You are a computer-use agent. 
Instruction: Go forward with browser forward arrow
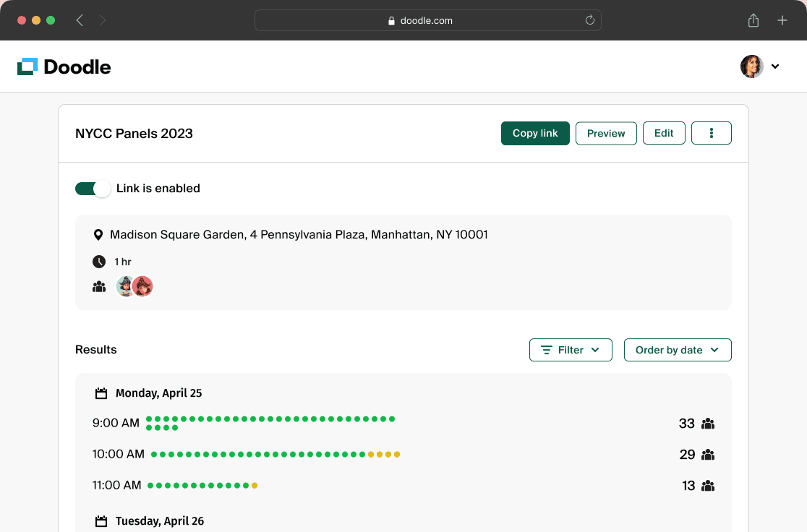(x=103, y=20)
